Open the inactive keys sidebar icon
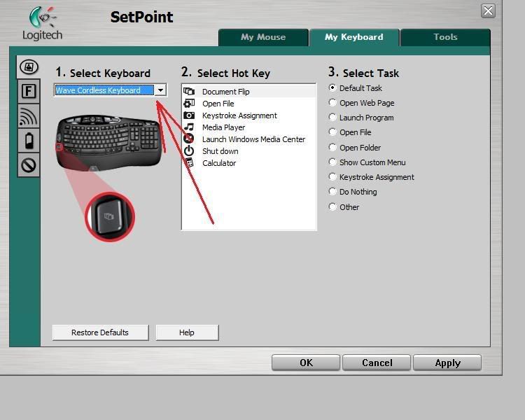 29,165
